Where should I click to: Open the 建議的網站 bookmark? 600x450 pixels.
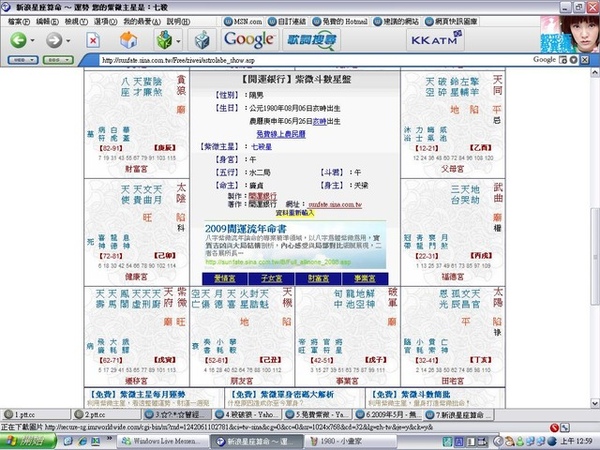tap(396, 21)
